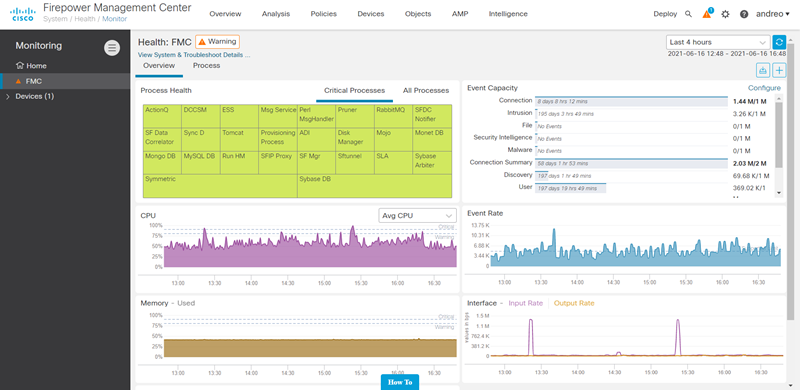Viewport: 800px width, 390px height.
Task: Select FMC in the Monitoring sidebar
Action: tap(65, 81)
